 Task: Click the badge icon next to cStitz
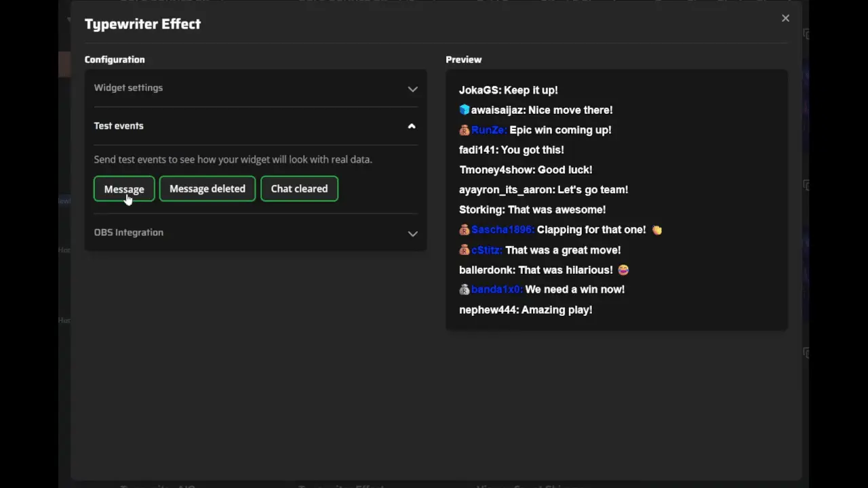pos(464,249)
